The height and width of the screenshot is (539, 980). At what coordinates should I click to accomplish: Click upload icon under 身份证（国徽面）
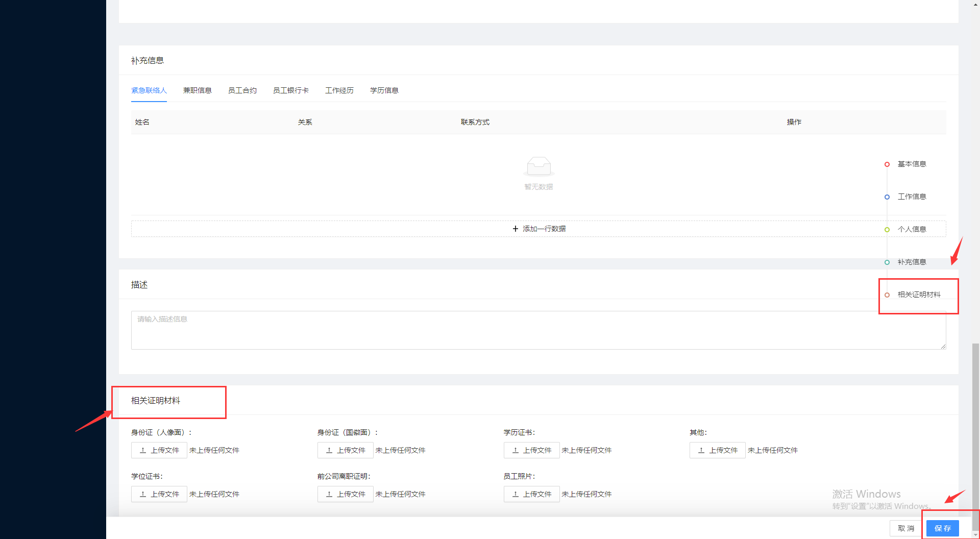coord(329,450)
